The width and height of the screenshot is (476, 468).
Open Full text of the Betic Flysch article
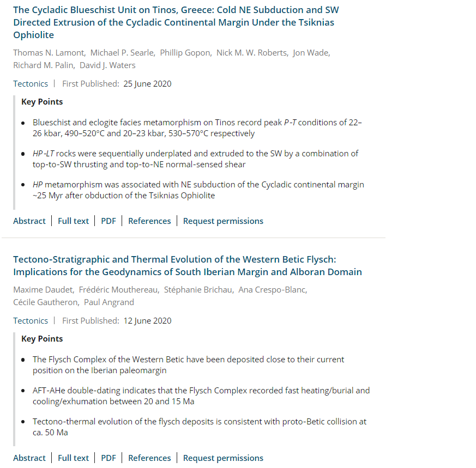[x=73, y=458]
